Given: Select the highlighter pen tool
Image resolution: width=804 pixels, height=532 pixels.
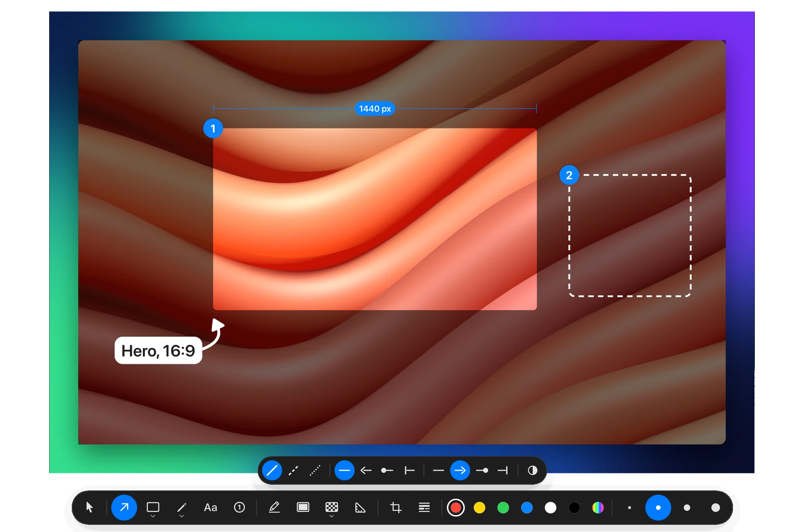Looking at the screenshot, I should click(x=274, y=507).
